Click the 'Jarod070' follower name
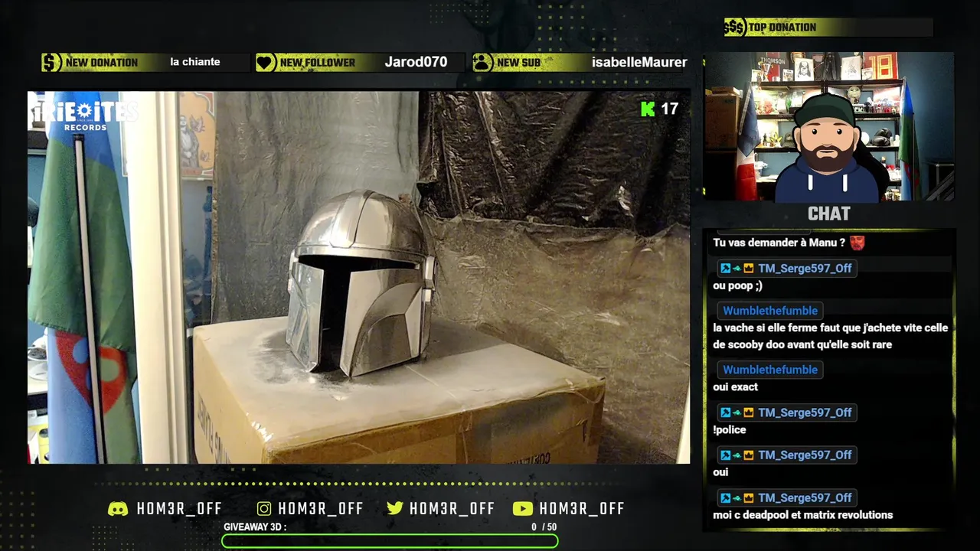The width and height of the screenshot is (980, 551). (416, 62)
